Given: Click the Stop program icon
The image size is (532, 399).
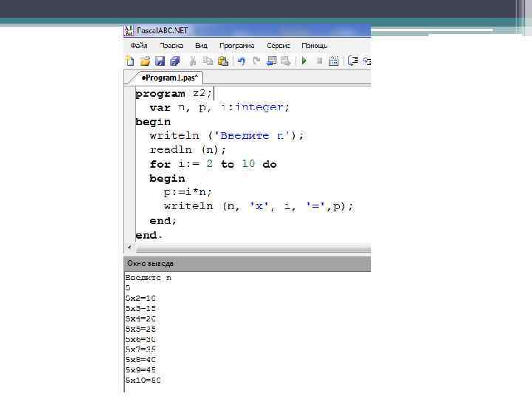Looking at the screenshot, I should coord(319,61).
